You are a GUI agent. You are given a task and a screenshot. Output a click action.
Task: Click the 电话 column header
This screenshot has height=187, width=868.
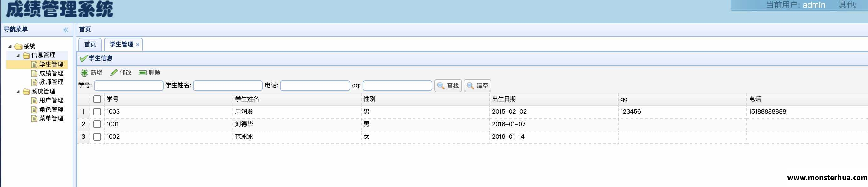[x=807, y=99]
